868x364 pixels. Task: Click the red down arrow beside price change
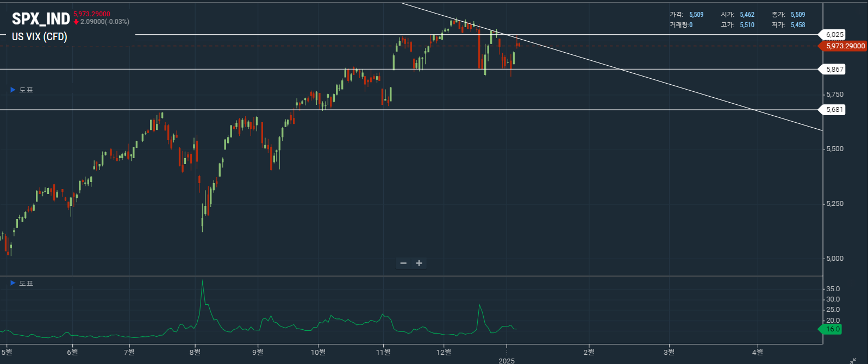[76, 22]
